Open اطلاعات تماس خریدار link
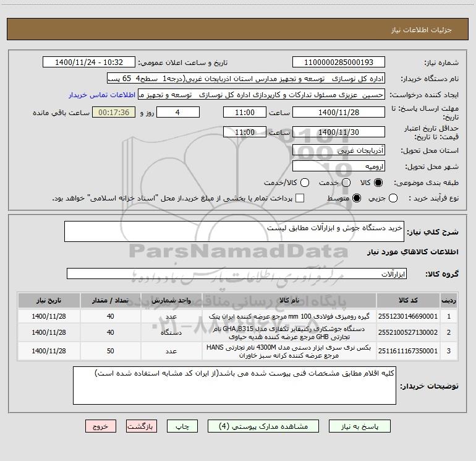This screenshot has width=476, height=461. tap(102, 95)
